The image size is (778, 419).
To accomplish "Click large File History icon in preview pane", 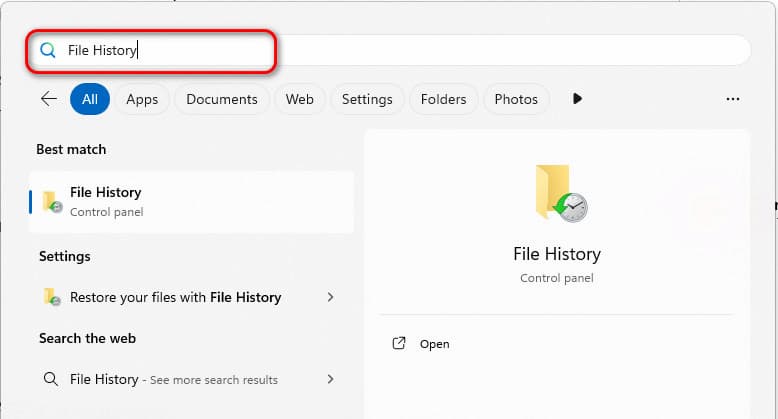I will (558, 193).
